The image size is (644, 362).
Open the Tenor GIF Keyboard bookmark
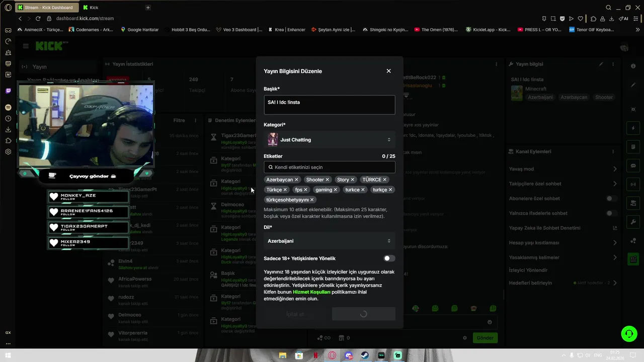pyautogui.click(x=592, y=30)
